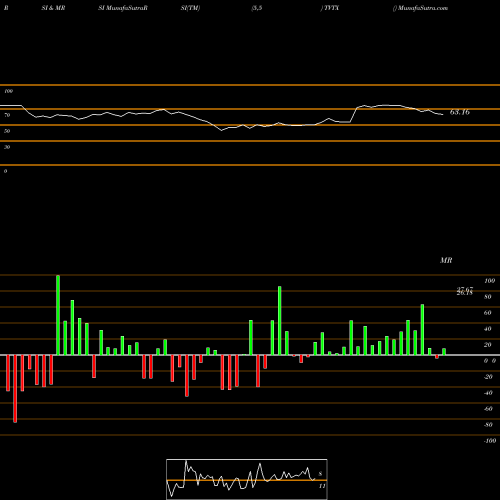Click the tall green bar near chart center
This screenshot has height=500, width=500.
click(x=279, y=321)
